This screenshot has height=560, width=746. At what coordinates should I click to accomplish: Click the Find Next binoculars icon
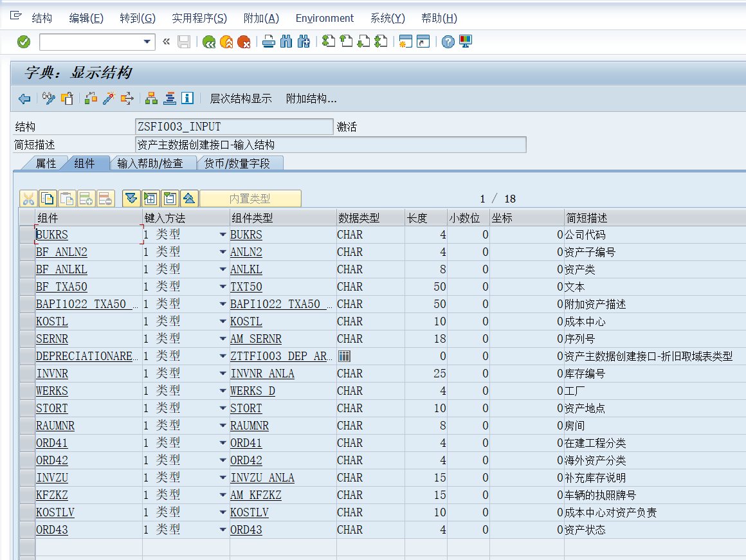(x=304, y=42)
